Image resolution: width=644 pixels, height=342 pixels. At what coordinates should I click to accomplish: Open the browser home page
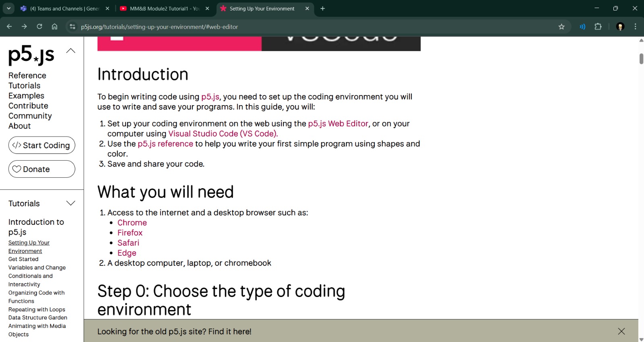tap(54, 27)
